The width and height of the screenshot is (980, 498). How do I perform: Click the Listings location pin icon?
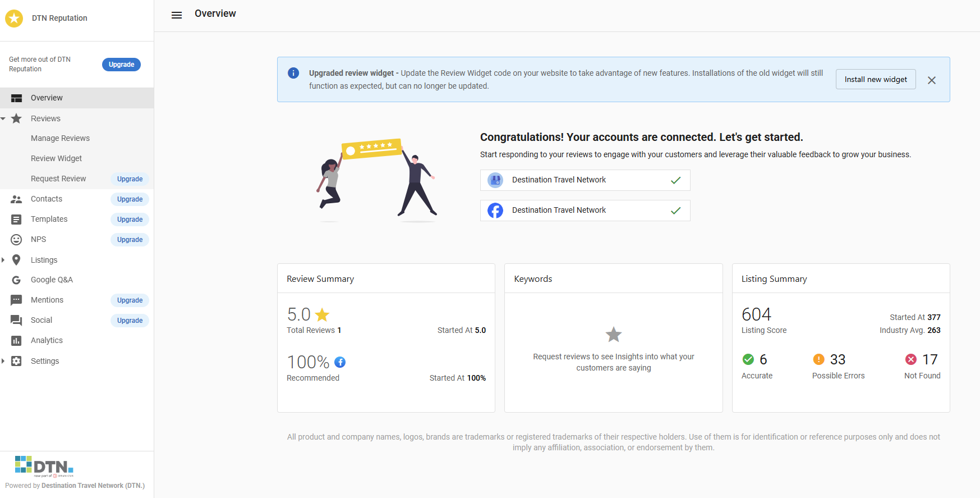click(17, 260)
